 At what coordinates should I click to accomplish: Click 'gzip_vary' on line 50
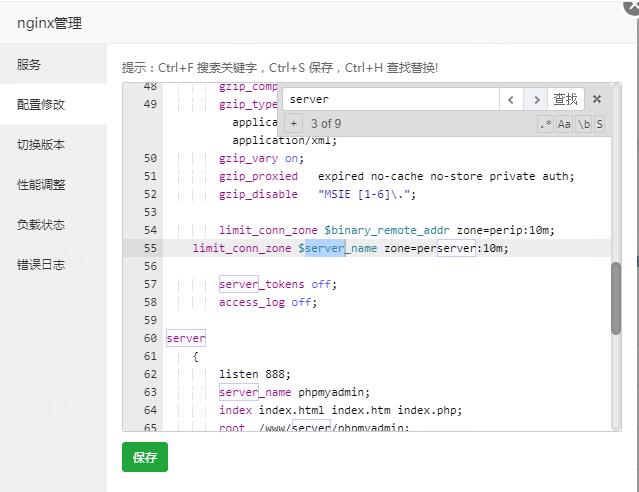[x=249, y=158]
